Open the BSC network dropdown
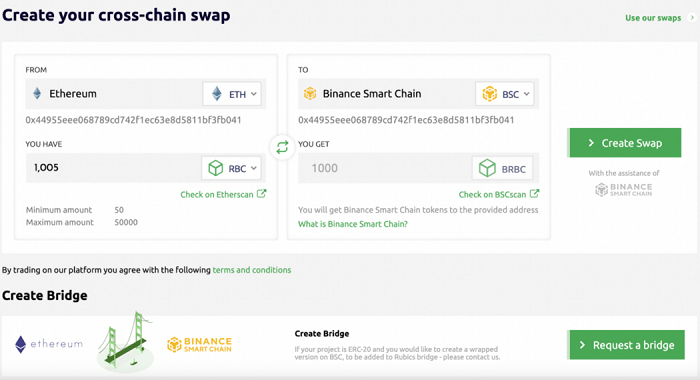 504,94
